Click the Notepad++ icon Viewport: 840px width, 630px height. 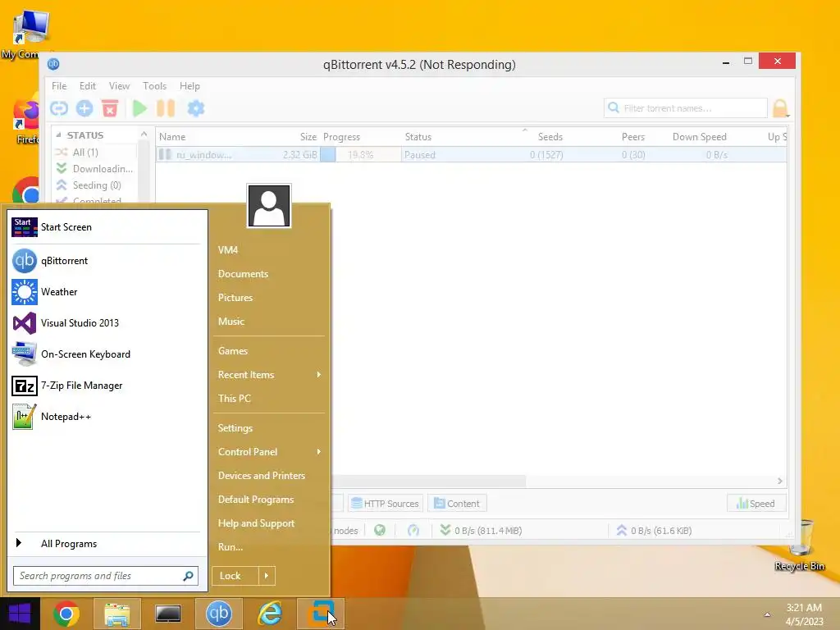[25, 417]
